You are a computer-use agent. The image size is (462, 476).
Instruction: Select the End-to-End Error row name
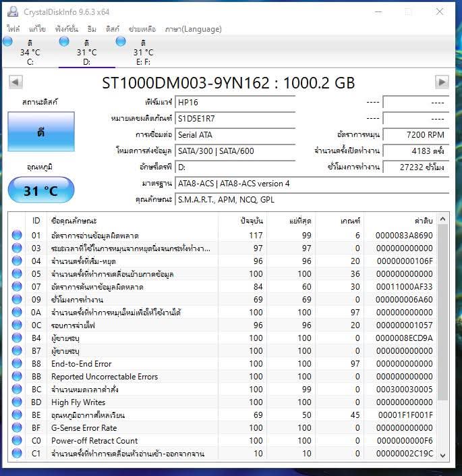(x=81, y=364)
